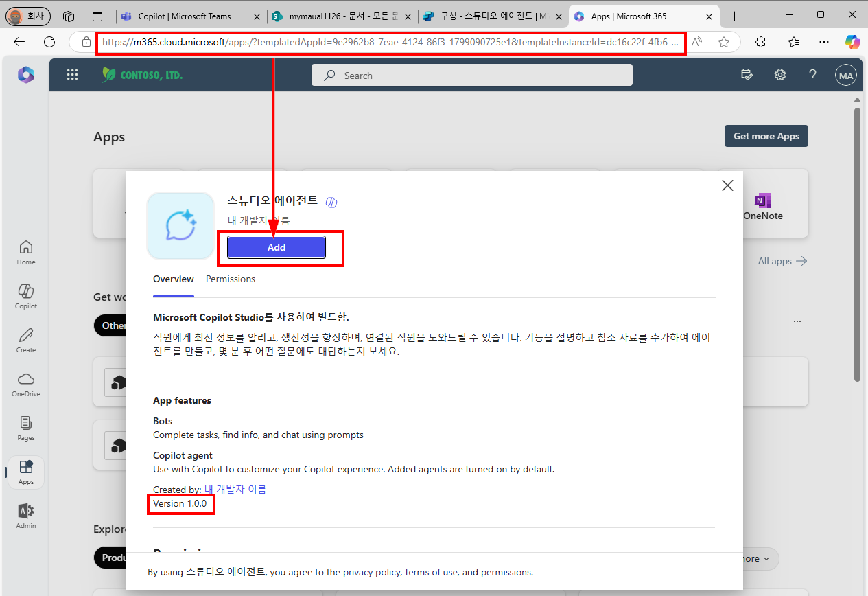Viewport: 868px width, 596px height.
Task: View site information lock icon
Action: point(86,42)
